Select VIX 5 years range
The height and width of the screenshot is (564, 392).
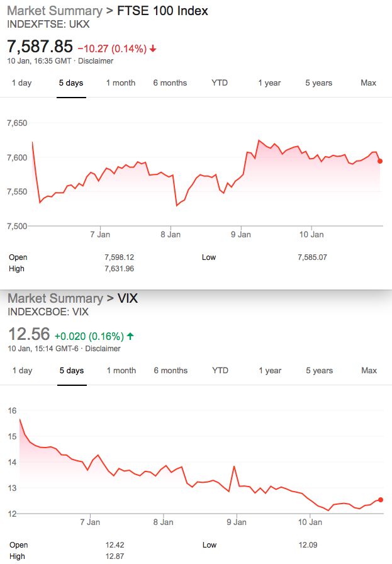(320, 371)
